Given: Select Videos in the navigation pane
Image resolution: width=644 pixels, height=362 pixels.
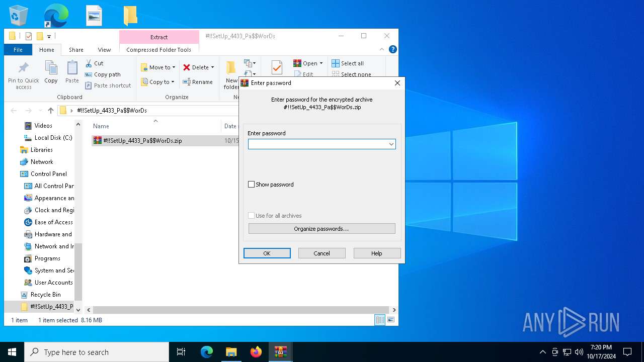Looking at the screenshot, I should tap(43, 126).
